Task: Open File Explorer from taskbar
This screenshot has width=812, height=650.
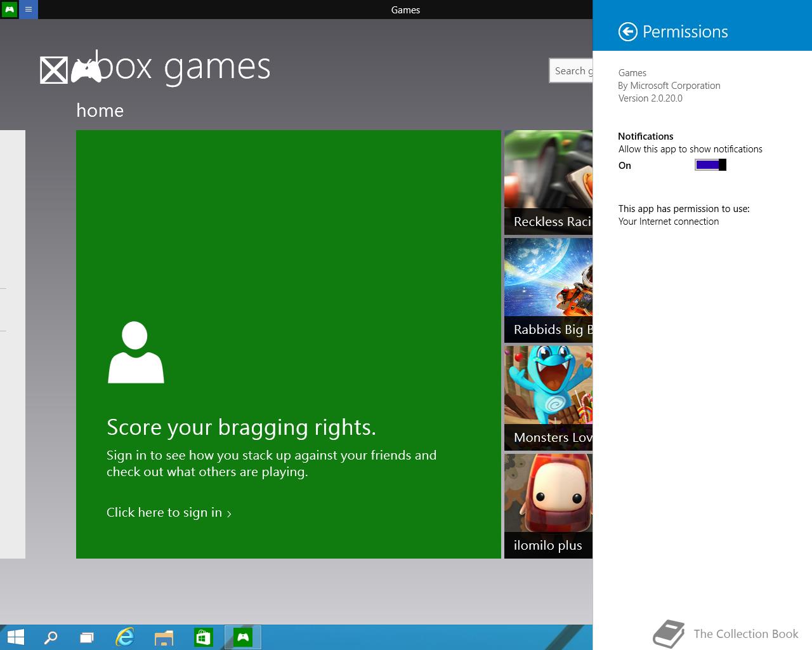Action: click(x=164, y=637)
